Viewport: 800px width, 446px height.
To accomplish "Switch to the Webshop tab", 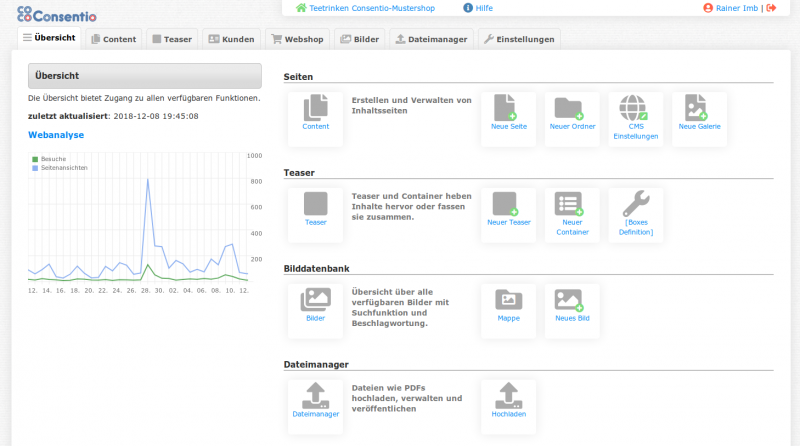I will pos(296,39).
